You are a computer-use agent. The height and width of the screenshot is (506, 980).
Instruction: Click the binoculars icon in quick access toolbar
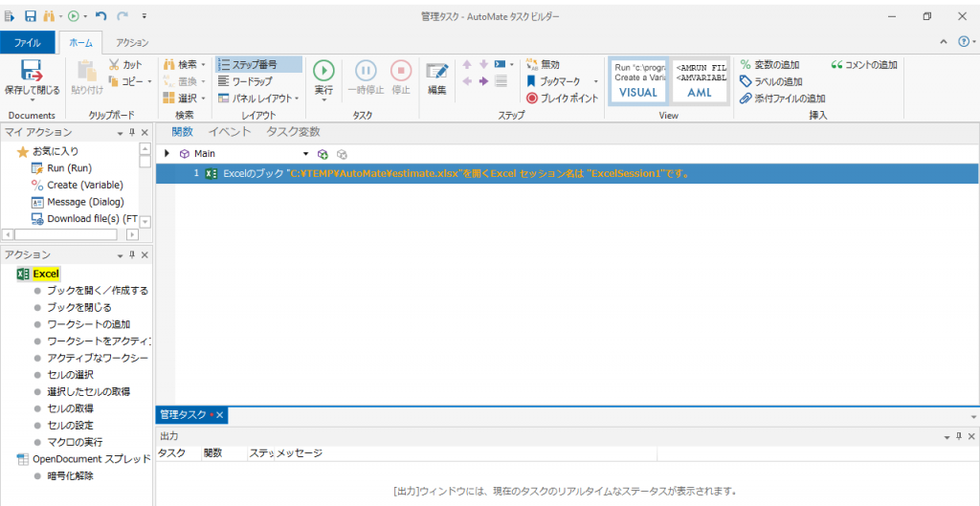(49, 15)
